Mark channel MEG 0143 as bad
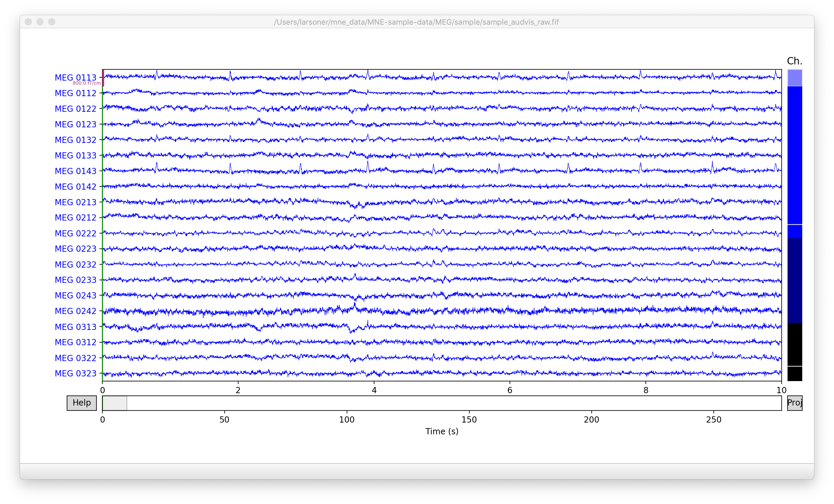This screenshot has width=834, height=504. coord(76,171)
